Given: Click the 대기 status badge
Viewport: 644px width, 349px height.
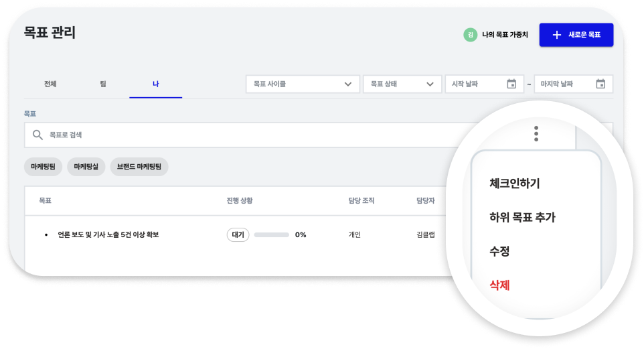Looking at the screenshot, I should (238, 234).
